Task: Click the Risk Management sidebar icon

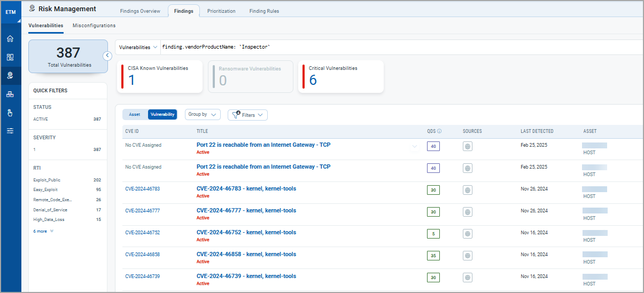Action: (10, 76)
